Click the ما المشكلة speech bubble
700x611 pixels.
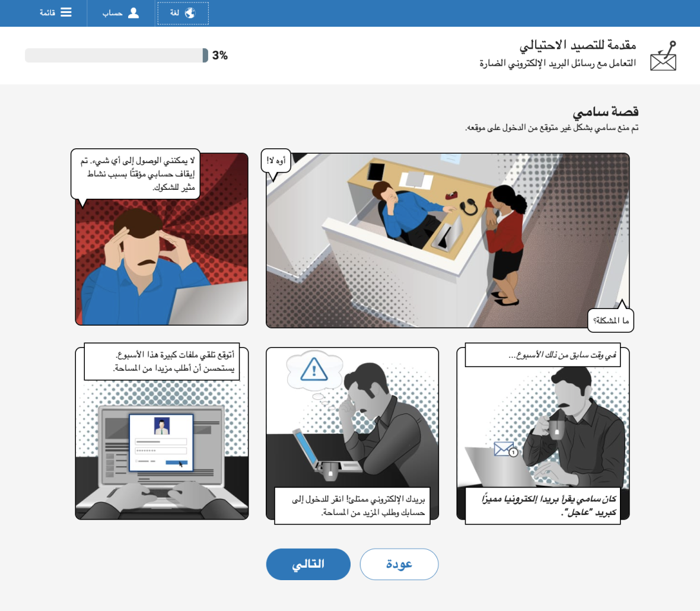610,320
